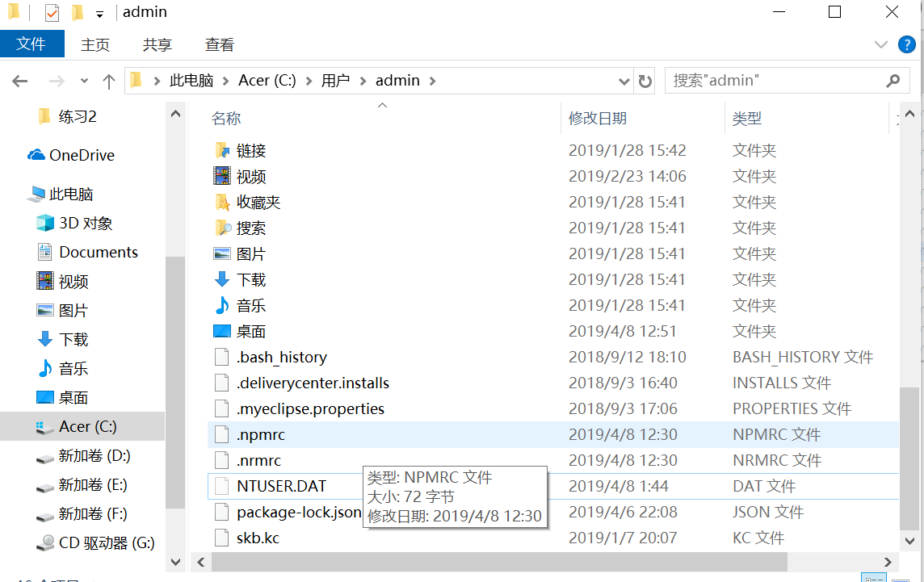Open the address bar recent locations dropdown
This screenshot has width=924, height=582.
623,80
